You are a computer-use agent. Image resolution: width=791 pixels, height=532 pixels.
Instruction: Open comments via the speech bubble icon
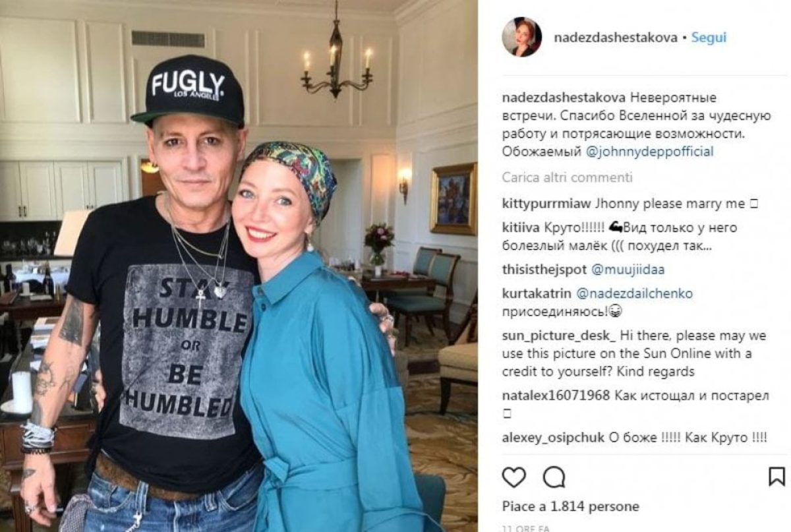click(554, 476)
